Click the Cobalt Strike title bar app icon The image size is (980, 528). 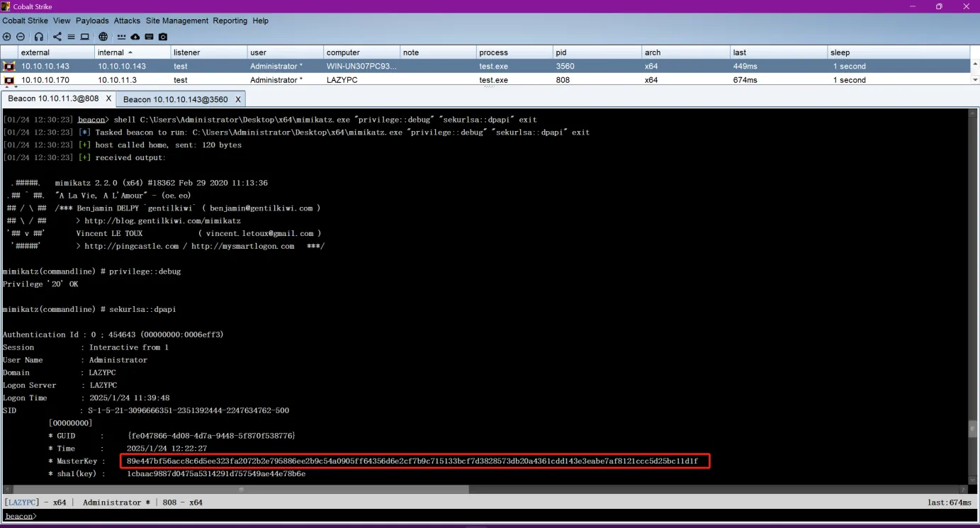(x=6, y=6)
